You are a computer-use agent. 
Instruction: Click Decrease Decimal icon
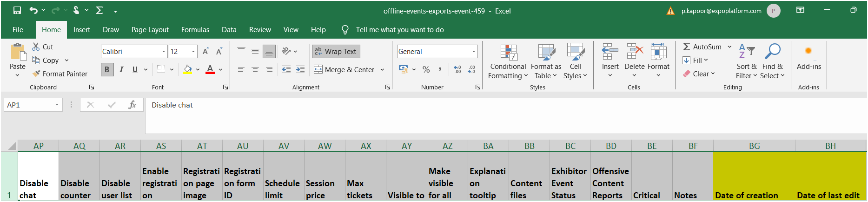(471, 69)
